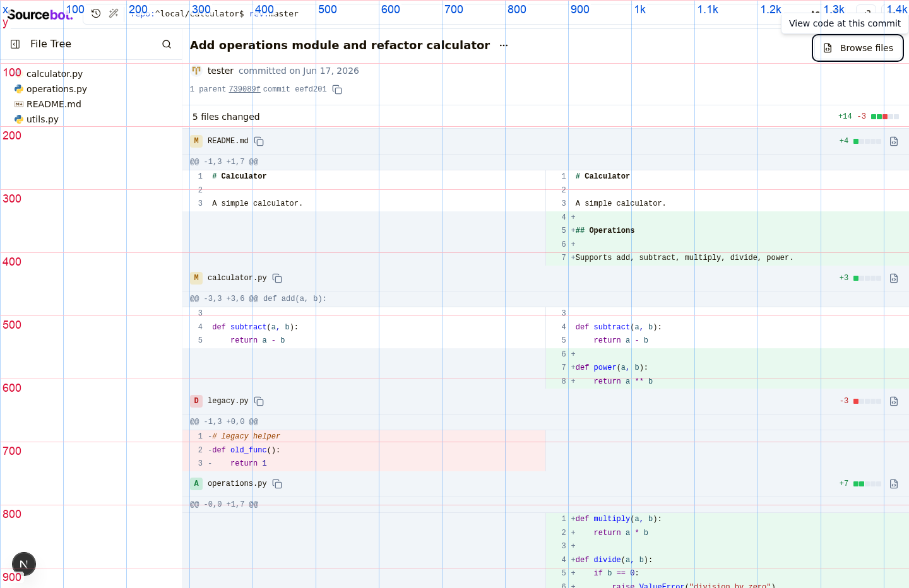Click Browse files button
The height and width of the screenshot is (588, 909).
pos(858,48)
